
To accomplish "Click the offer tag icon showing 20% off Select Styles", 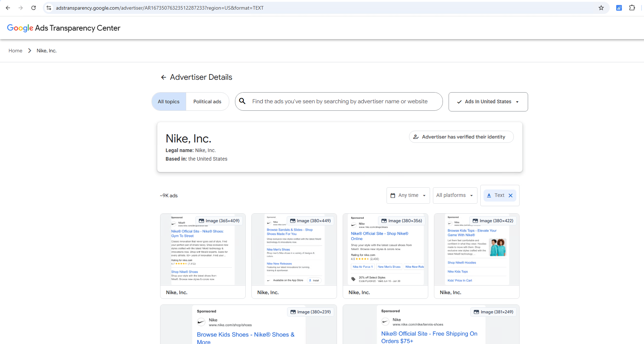I will pyautogui.click(x=353, y=279).
